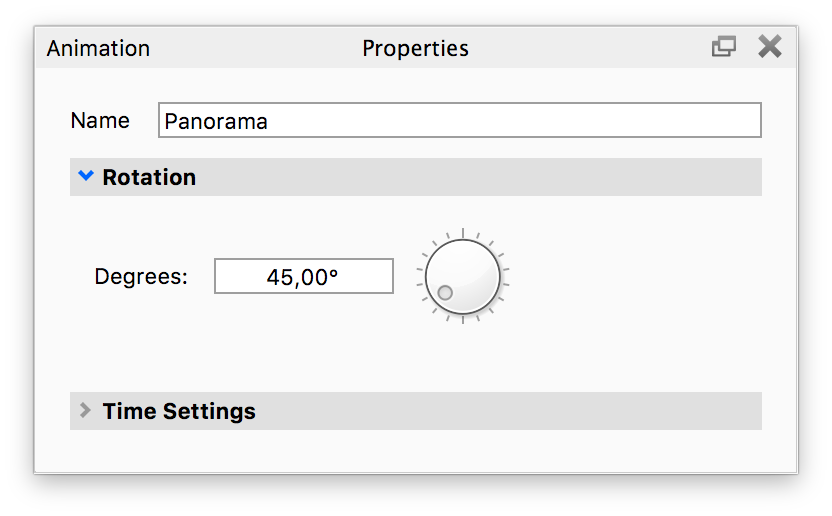Click the upper-right edge of the dial knob
Image resolution: width=832 pixels, height=516 pixels.
tap(487, 251)
